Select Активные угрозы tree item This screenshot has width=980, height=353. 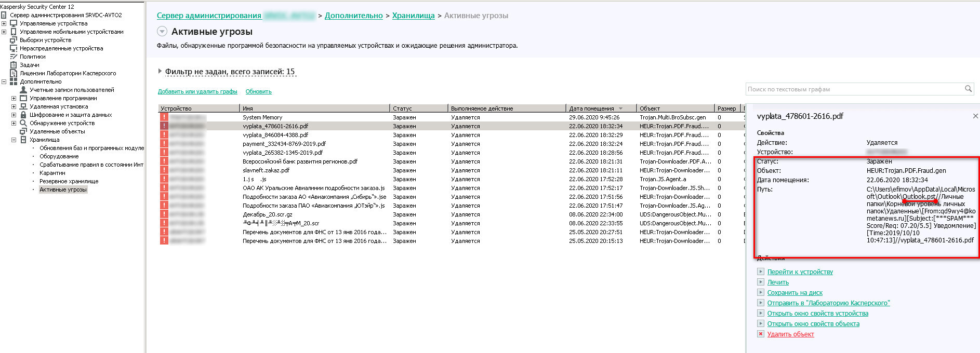point(63,189)
